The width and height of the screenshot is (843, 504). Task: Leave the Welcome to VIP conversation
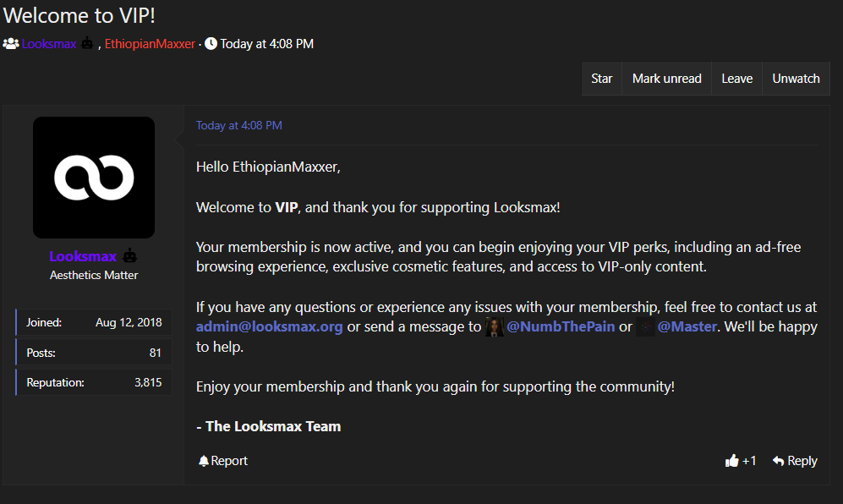[x=736, y=79]
